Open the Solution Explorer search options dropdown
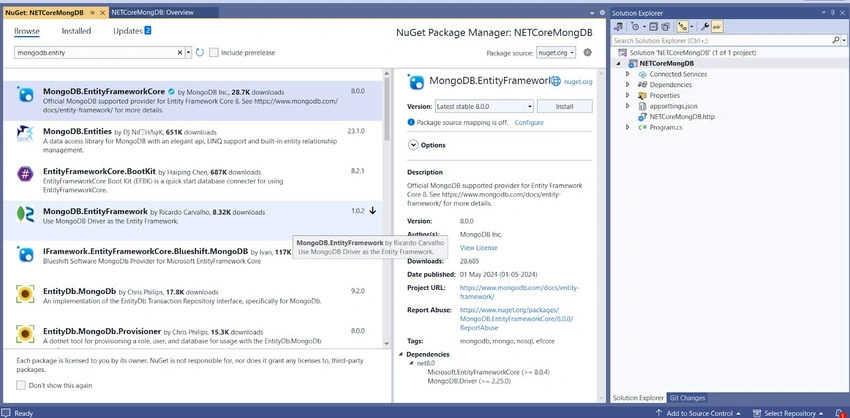 (x=844, y=40)
